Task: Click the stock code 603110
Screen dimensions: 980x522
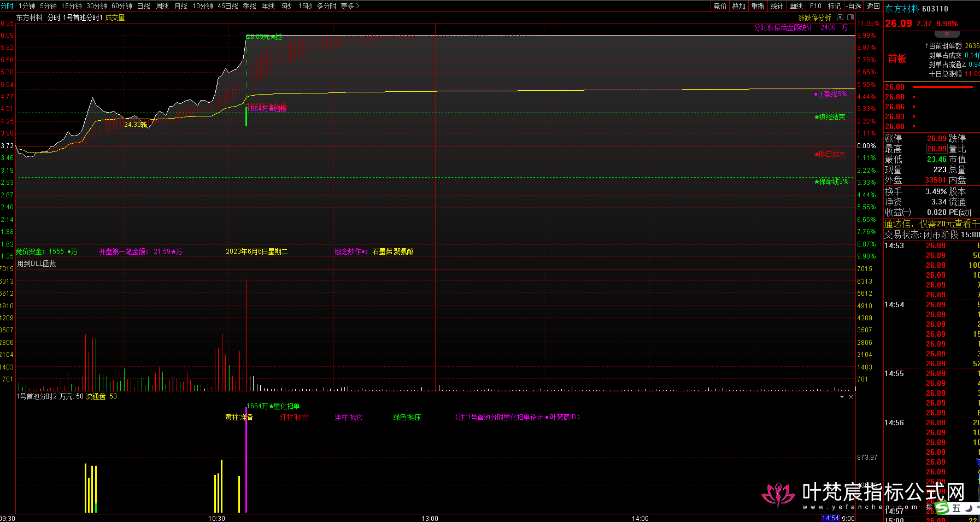Action: pos(935,9)
